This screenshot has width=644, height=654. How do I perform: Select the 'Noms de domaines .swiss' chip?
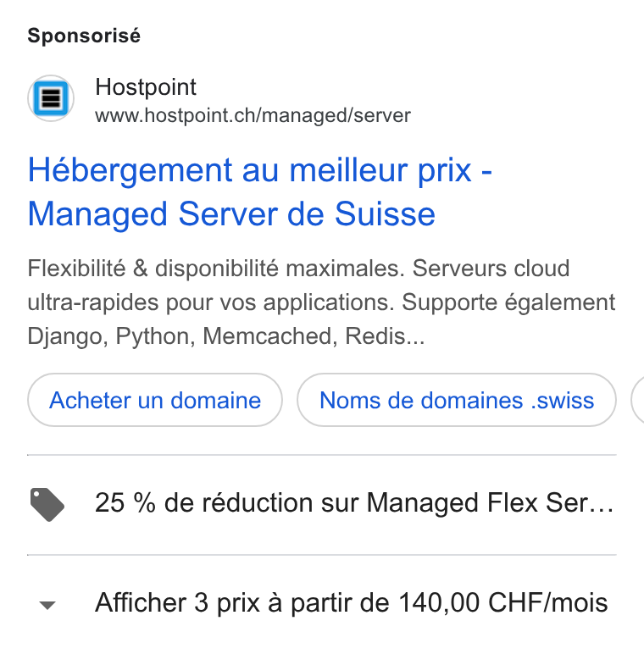[x=457, y=401]
